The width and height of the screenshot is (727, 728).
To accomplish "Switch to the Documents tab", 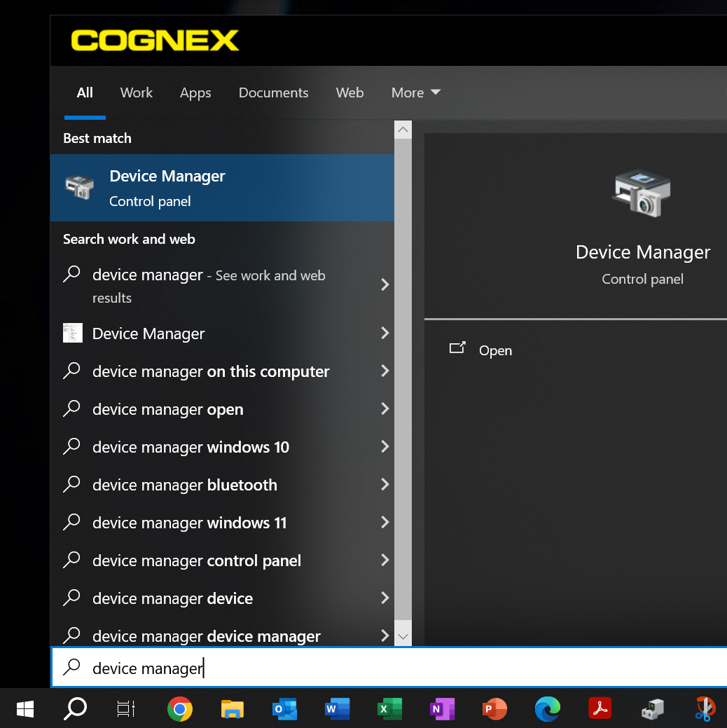I will (x=273, y=92).
